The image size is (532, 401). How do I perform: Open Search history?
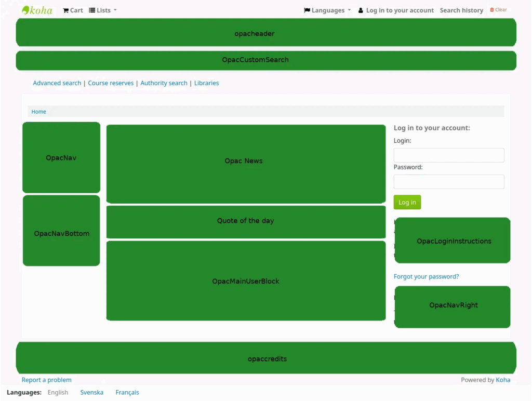tap(461, 10)
